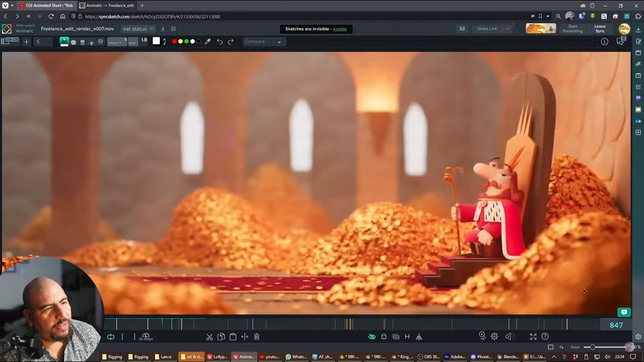644x362 pixels.
Task: Enter fullscreen viewer mode
Action: [533, 337]
